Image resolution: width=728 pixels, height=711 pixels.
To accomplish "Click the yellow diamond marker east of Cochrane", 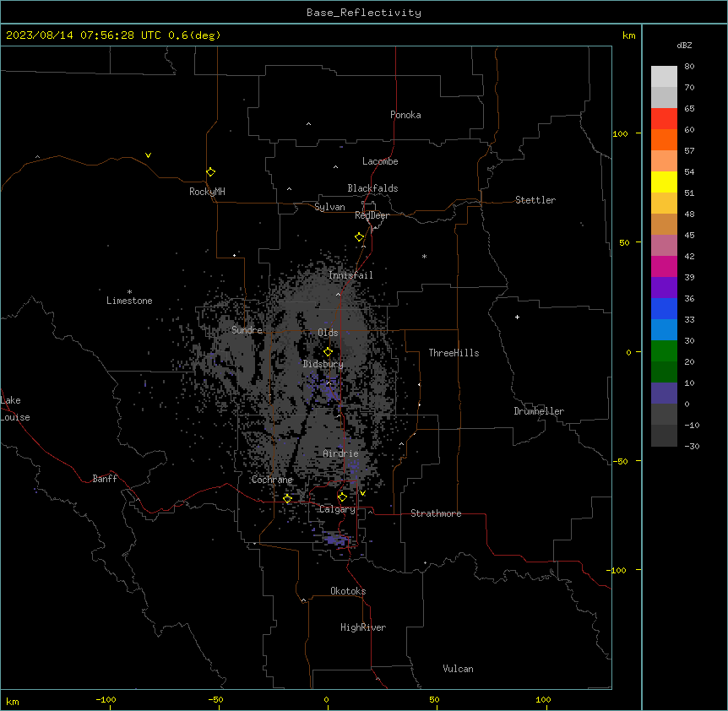I will point(287,498).
